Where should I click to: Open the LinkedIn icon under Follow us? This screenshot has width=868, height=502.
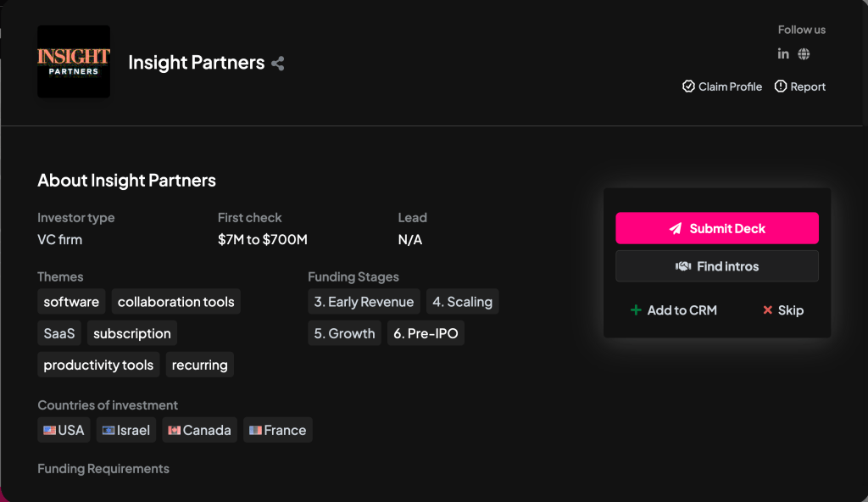pos(783,54)
